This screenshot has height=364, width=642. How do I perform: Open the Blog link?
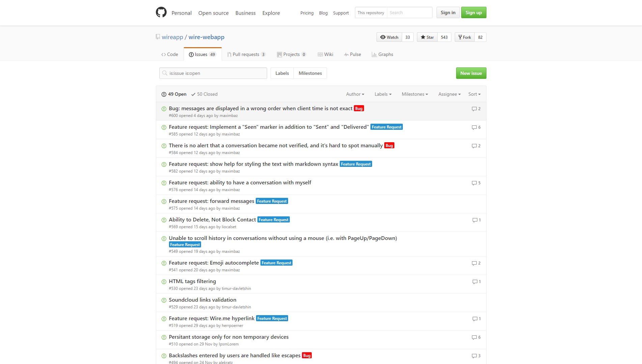[323, 13]
